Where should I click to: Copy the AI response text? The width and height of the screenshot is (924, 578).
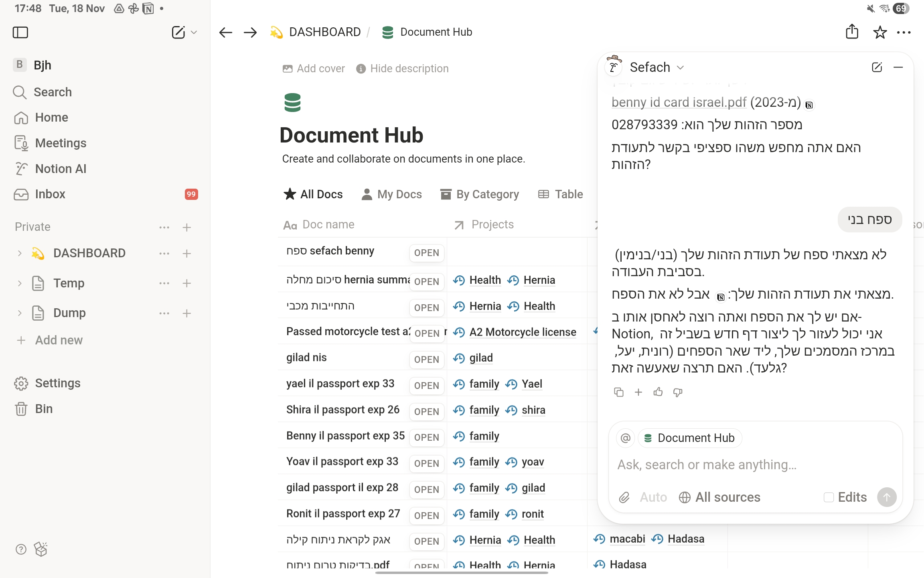(619, 392)
